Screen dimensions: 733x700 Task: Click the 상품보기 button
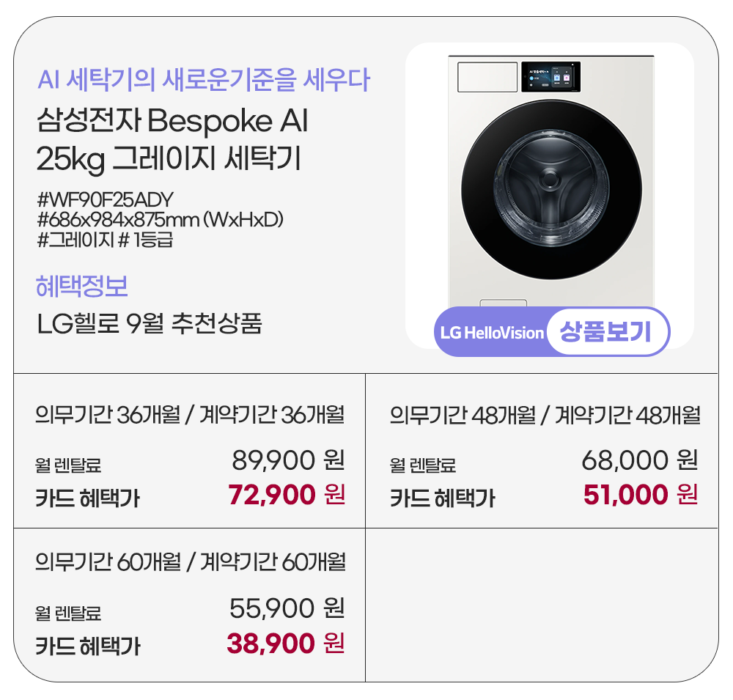pyautogui.click(x=605, y=333)
